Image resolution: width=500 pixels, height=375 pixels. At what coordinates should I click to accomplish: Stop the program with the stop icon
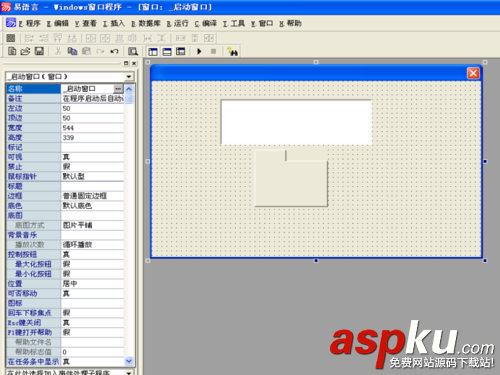click(x=214, y=51)
